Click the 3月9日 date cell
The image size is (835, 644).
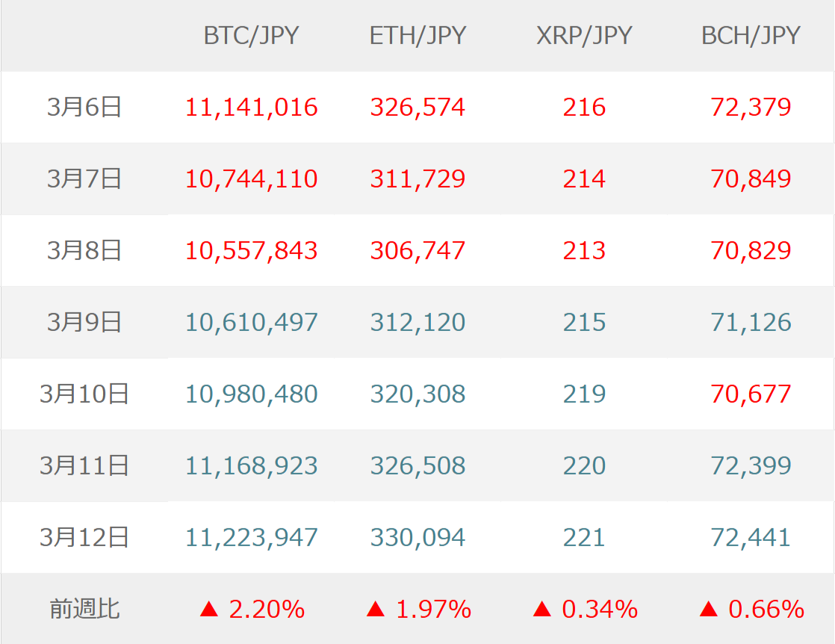click(x=84, y=323)
